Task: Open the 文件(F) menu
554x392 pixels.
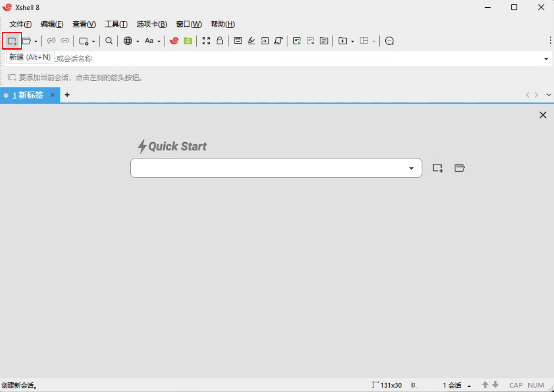Action: click(20, 24)
